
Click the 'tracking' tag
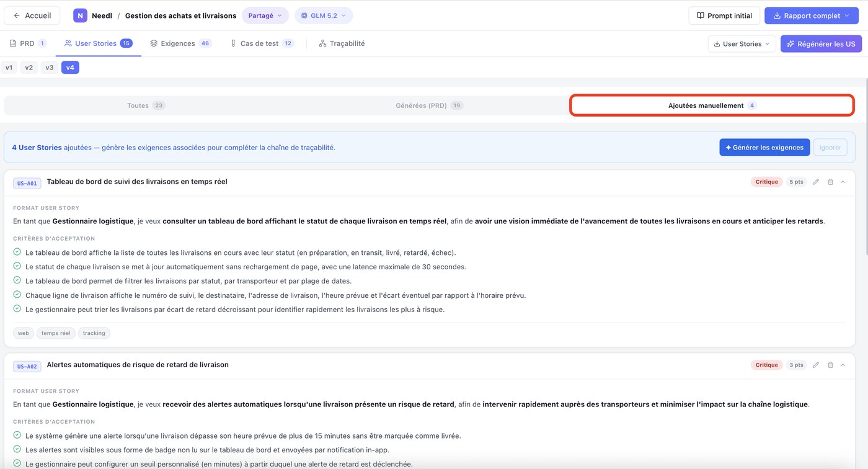[94, 333]
